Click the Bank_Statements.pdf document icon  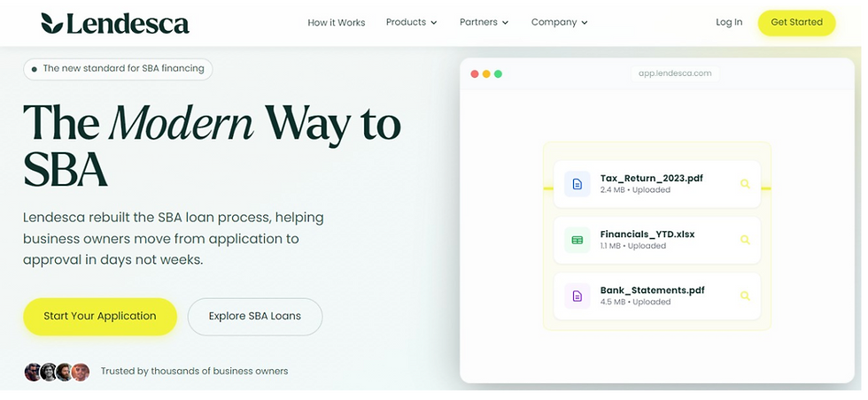pos(577,296)
